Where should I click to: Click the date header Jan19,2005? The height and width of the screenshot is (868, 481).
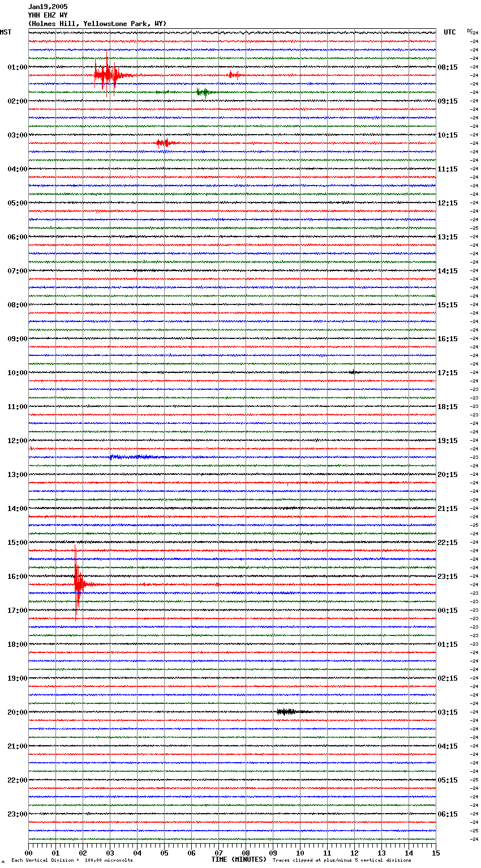click(x=48, y=7)
